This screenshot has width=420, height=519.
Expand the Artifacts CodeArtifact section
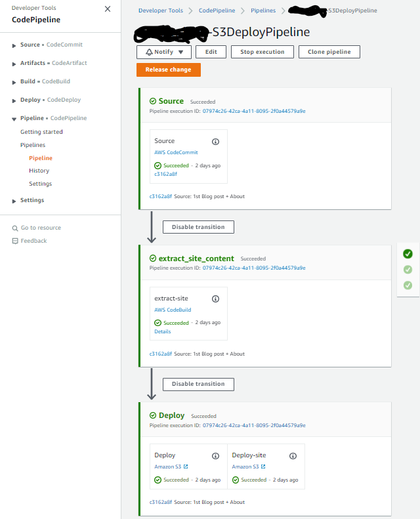point(14,64)
